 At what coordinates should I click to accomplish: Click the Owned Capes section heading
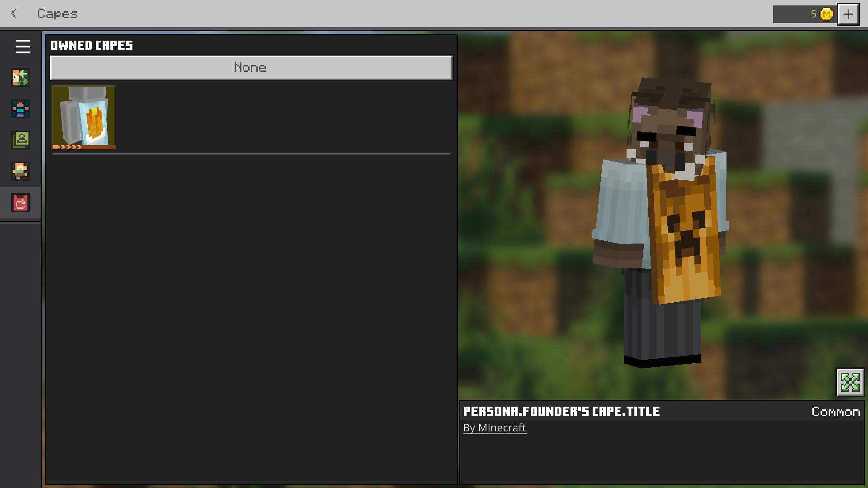coord(92,45)
